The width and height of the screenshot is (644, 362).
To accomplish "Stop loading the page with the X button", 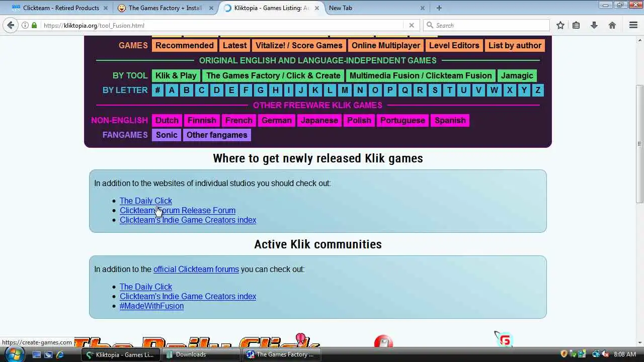I will [x=411, y=25].
